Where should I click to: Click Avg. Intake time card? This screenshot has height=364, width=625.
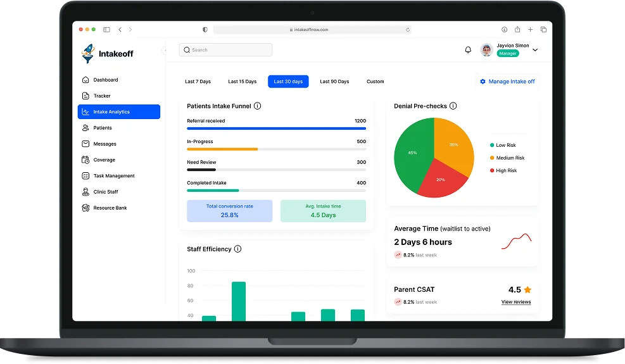tap(323, 211)
